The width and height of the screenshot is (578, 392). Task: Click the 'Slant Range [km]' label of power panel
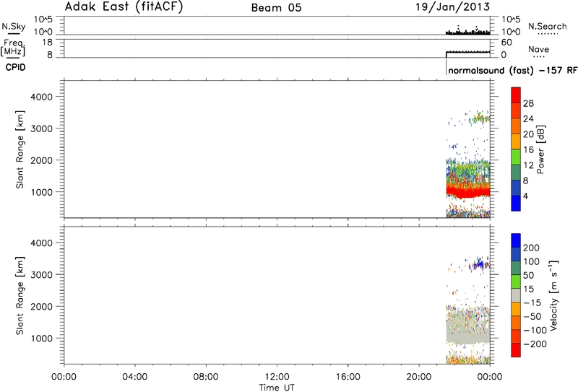tap(20, 149)
